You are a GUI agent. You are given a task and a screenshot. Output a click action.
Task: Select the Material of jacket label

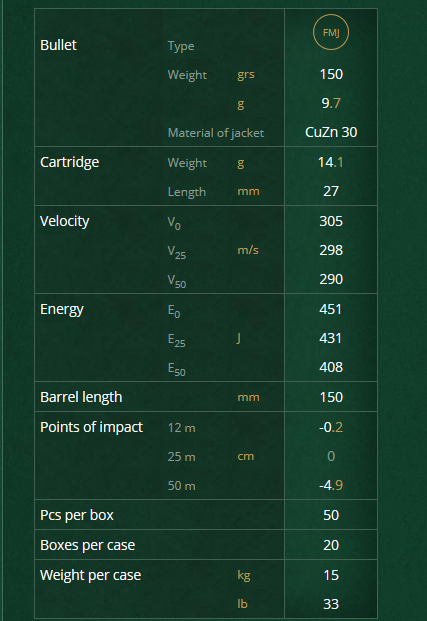pos(216,133)
